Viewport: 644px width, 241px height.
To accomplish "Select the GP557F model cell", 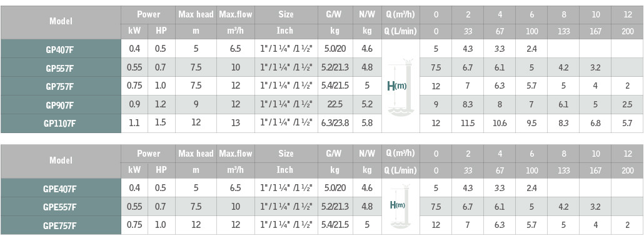I will pyautogui.click(x=61, y=67).
